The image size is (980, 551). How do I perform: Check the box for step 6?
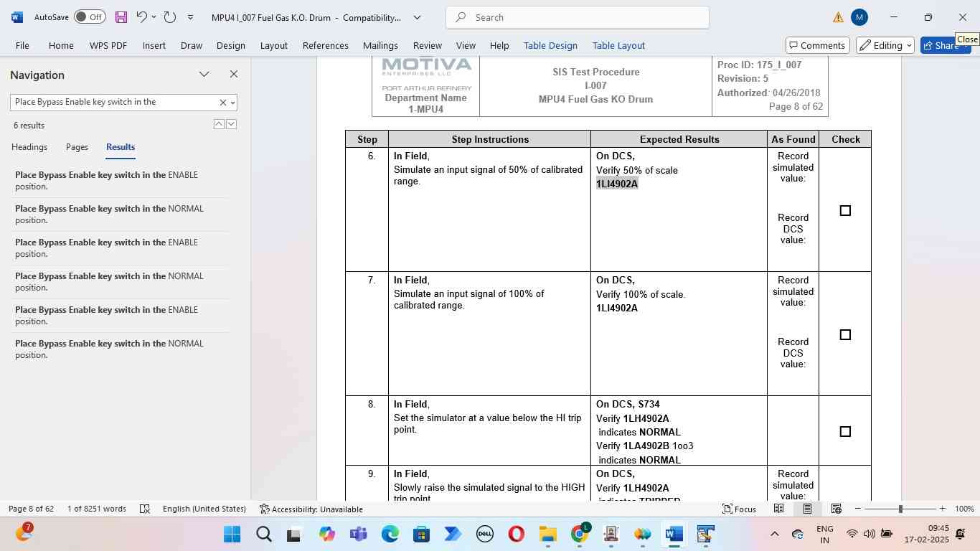(845, 210)
